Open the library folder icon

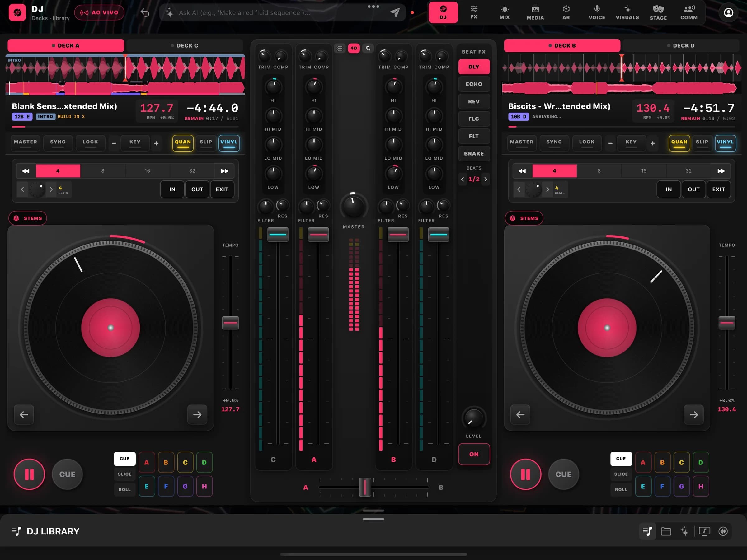point(666,531)
